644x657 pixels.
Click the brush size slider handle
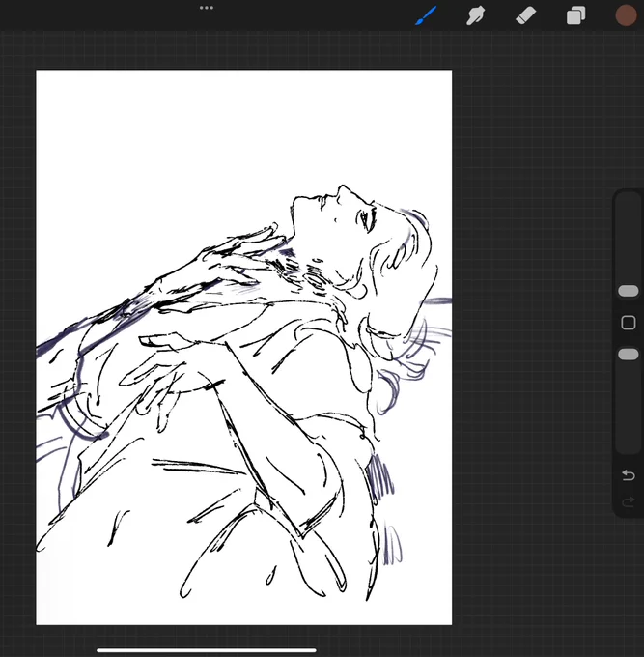click(629, 291)
